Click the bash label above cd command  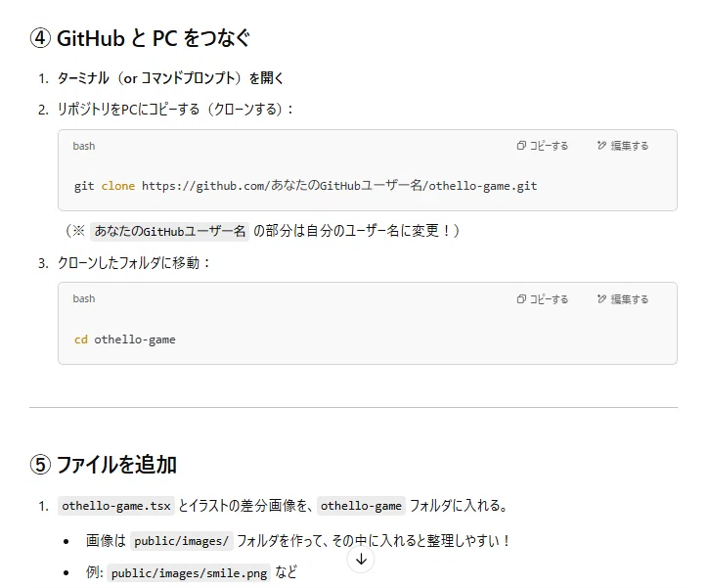[84, 299]
